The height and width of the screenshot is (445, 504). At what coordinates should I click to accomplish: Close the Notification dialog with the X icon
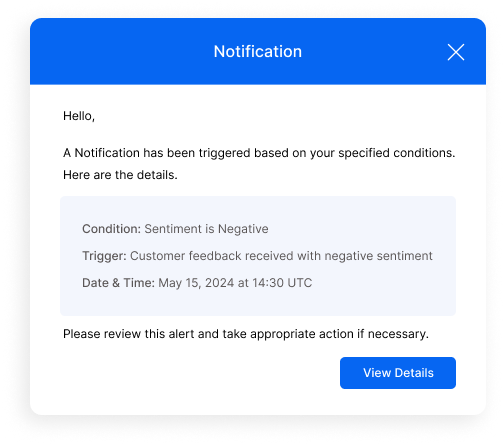(x=456, y=52)
